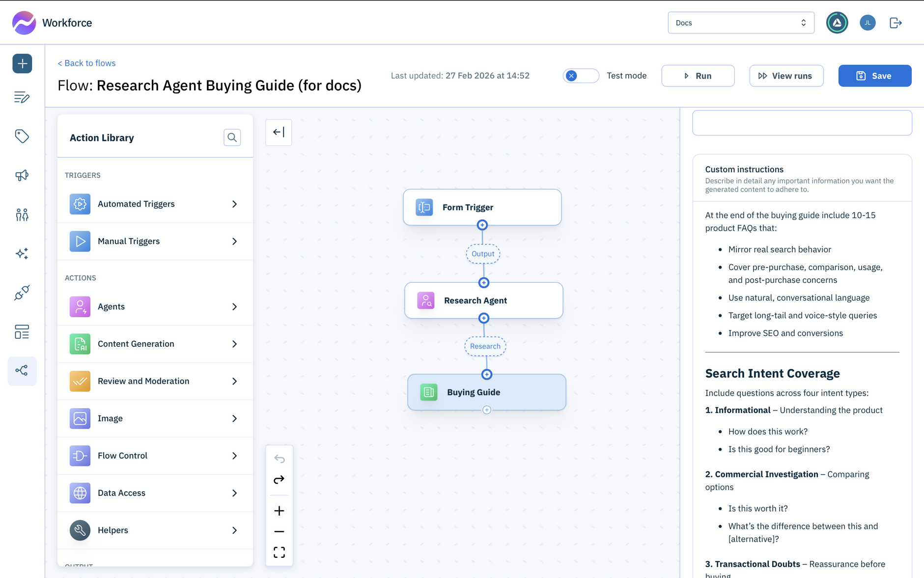Expand the Automated Triggers category
924x578 pixels.
pos(155,204)
